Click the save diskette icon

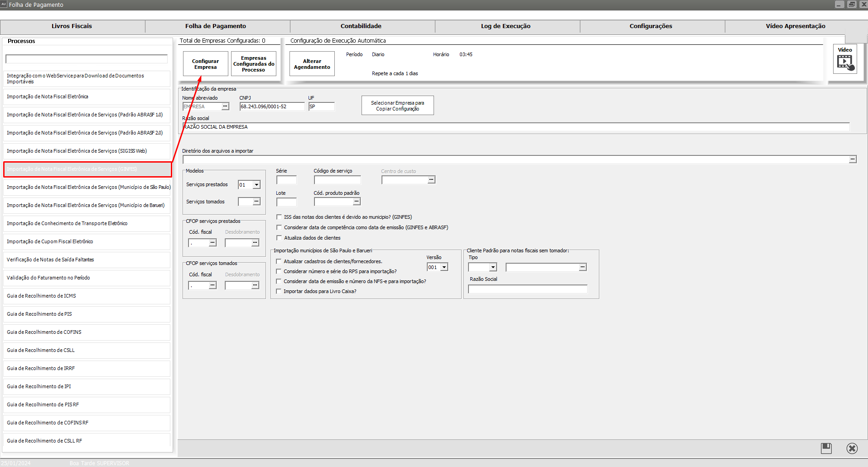click(x=826, y=448)
